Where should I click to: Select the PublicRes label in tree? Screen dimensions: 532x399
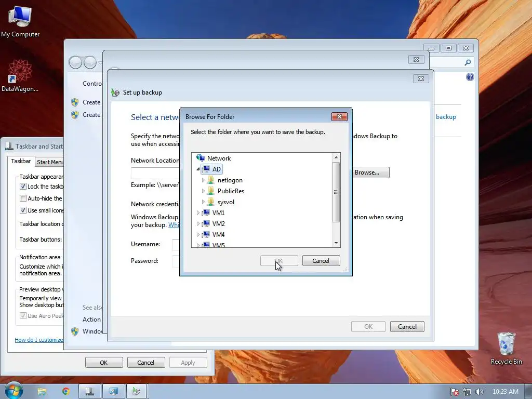[231, 191]
